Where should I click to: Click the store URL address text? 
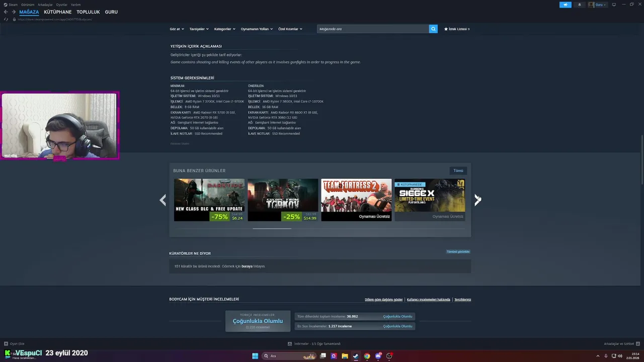point(55,20)
